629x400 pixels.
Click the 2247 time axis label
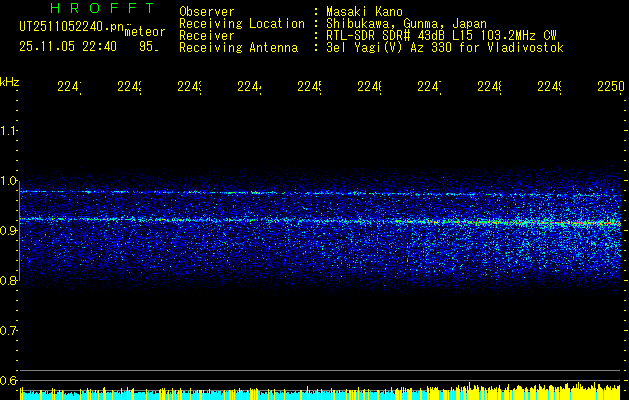[430, 87]
